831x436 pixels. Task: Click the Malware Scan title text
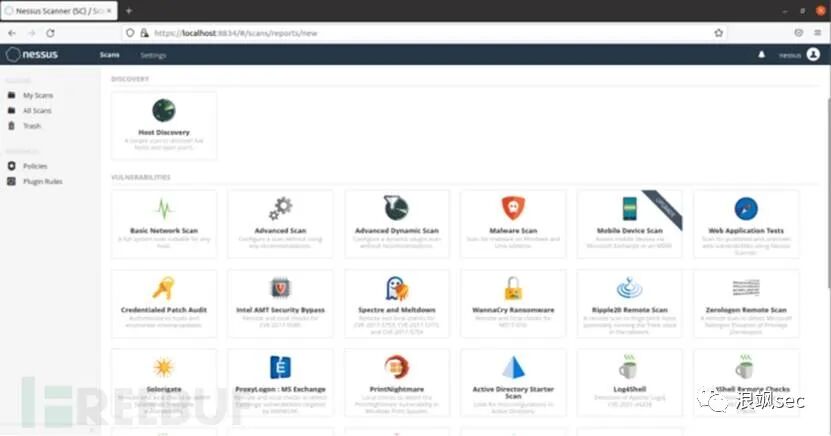point(513,230)
